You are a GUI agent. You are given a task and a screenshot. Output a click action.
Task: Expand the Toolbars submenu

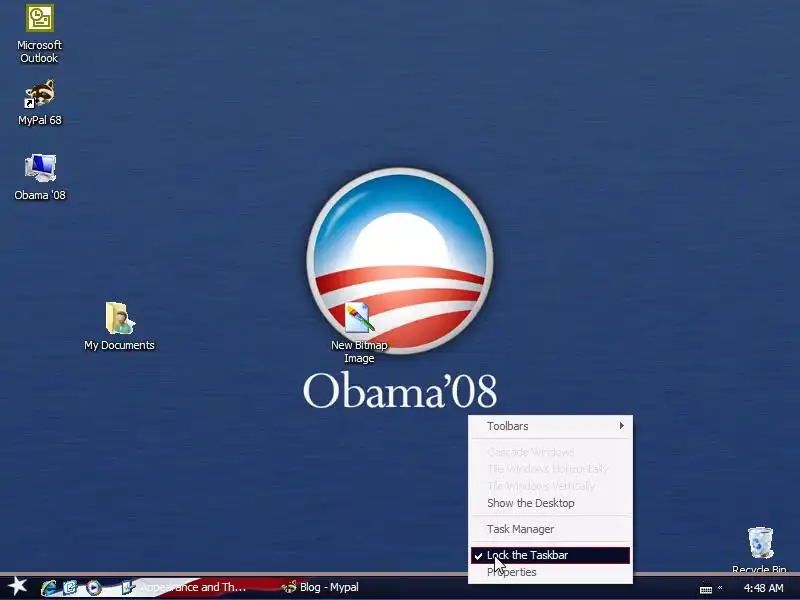(x=551, y=426)
